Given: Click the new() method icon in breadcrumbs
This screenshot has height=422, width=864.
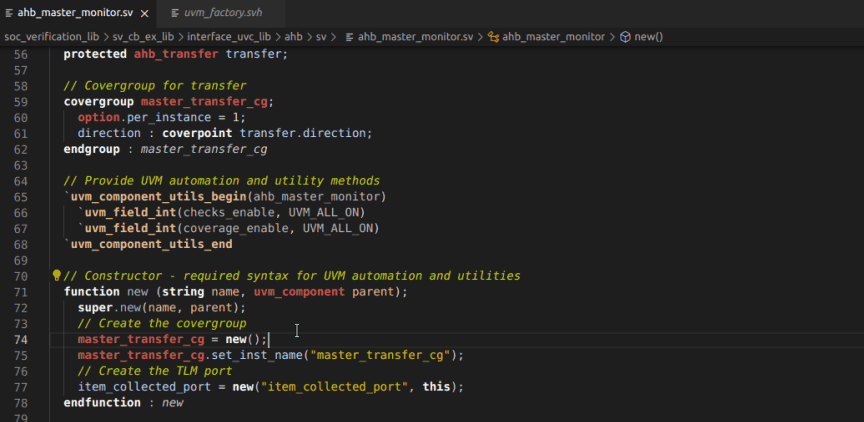Looking at the screenshot, I should [x=625, y=36].
